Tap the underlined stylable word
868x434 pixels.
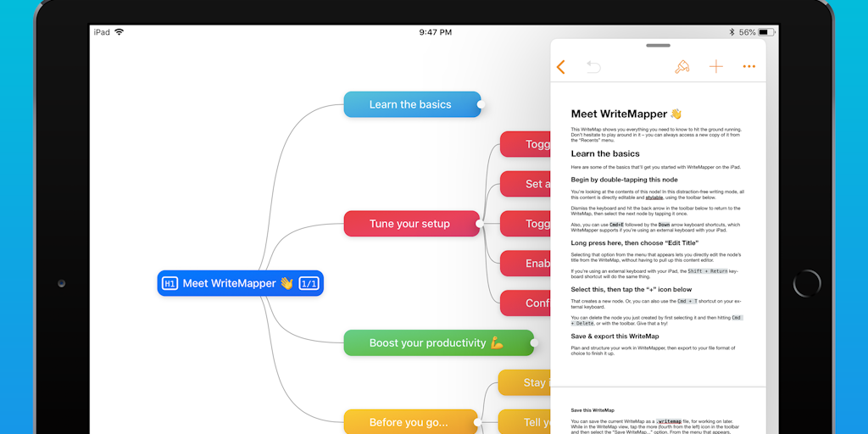pyautogui.click(x=655, y=197)
